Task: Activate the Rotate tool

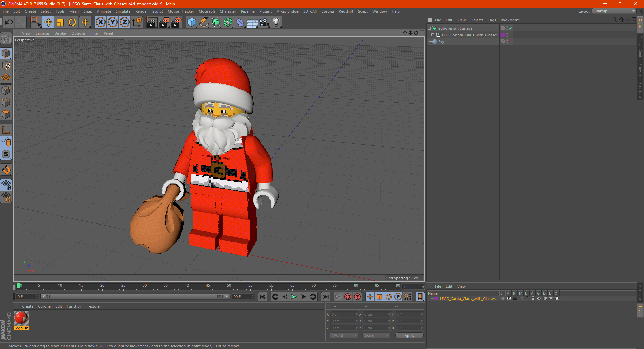Action: point(72,22)
